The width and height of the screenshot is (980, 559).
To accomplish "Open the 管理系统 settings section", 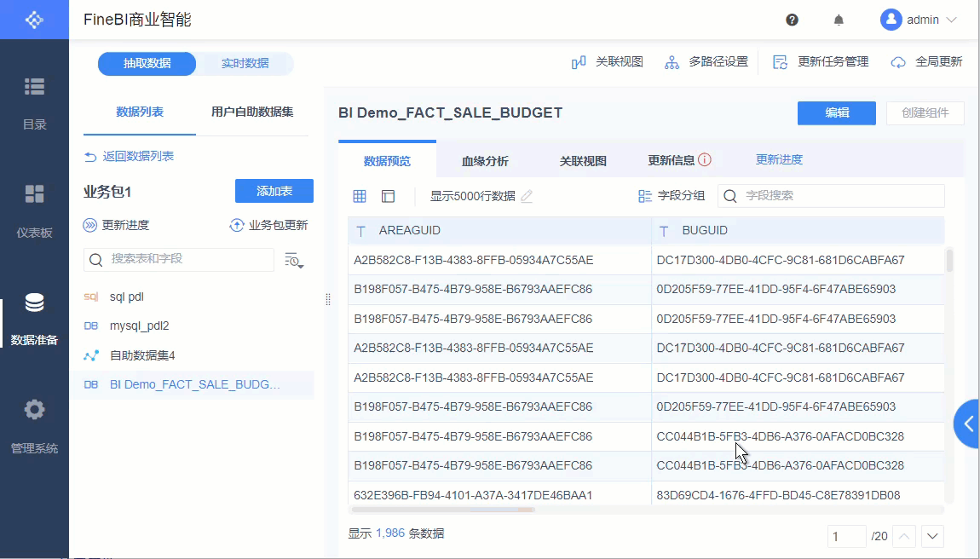I will tap(34, 427).
